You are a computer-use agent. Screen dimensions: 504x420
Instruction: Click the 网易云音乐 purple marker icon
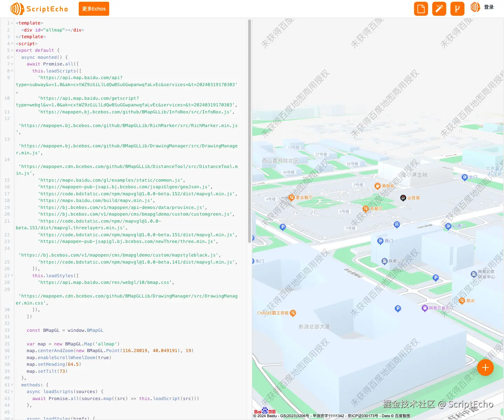[425, 308]
